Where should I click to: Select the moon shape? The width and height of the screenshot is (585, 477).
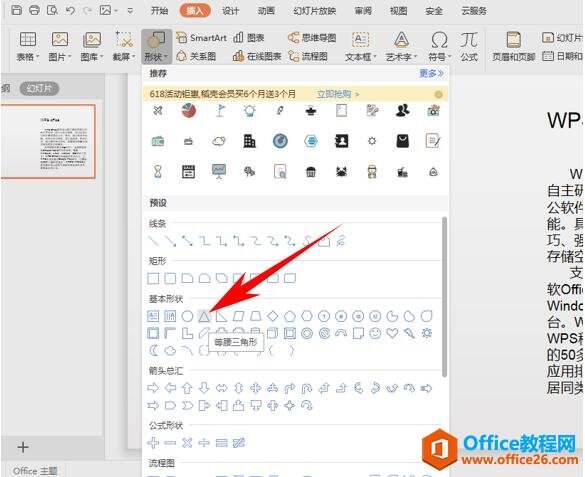[153, 350]
